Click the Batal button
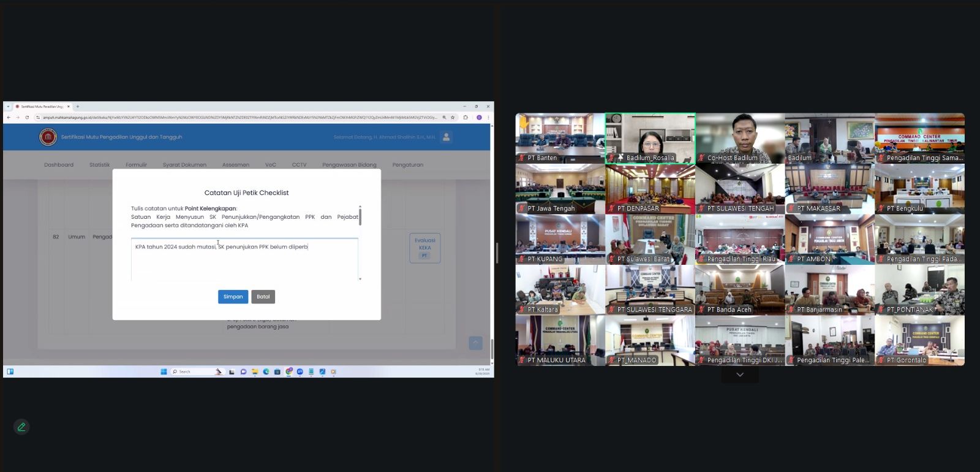This screenshot has width=980, height=472. pyautogui.click(x=263, y=297)
